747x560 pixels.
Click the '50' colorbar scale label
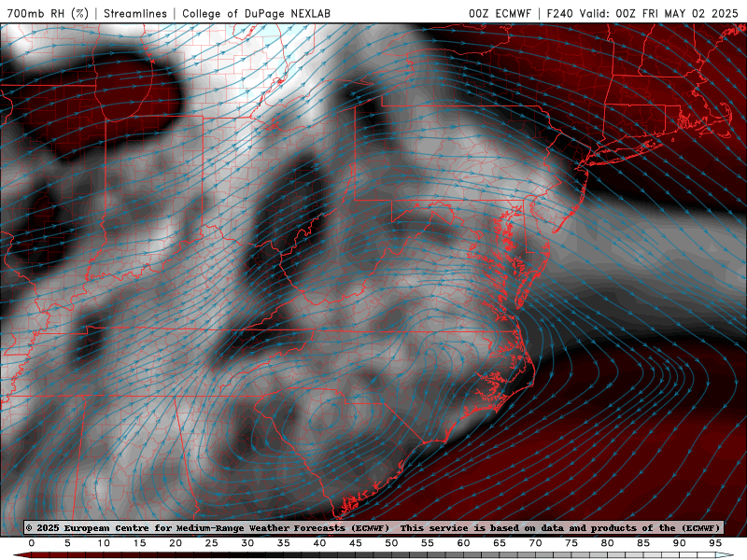coord(391,543)
